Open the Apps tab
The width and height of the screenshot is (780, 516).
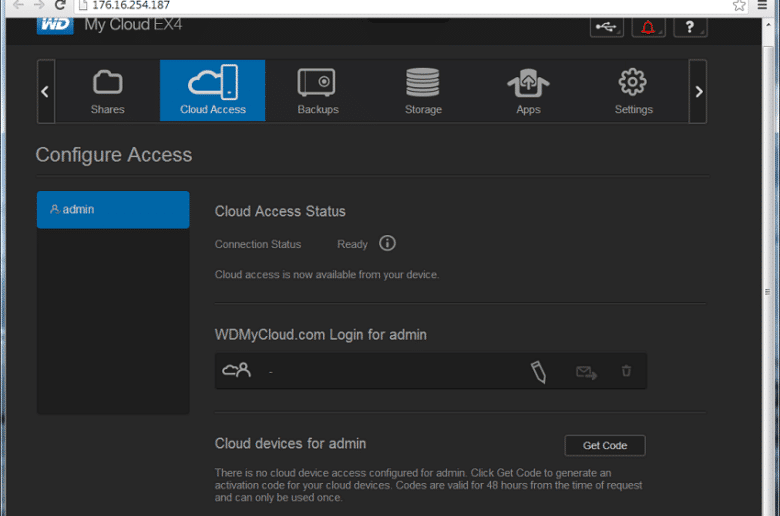click(528, 91)
